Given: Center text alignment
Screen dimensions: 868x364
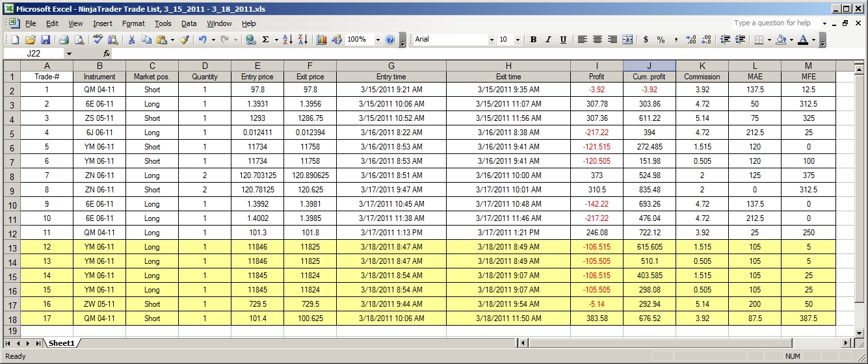Looking at the screenshot, I should point(597,40).
